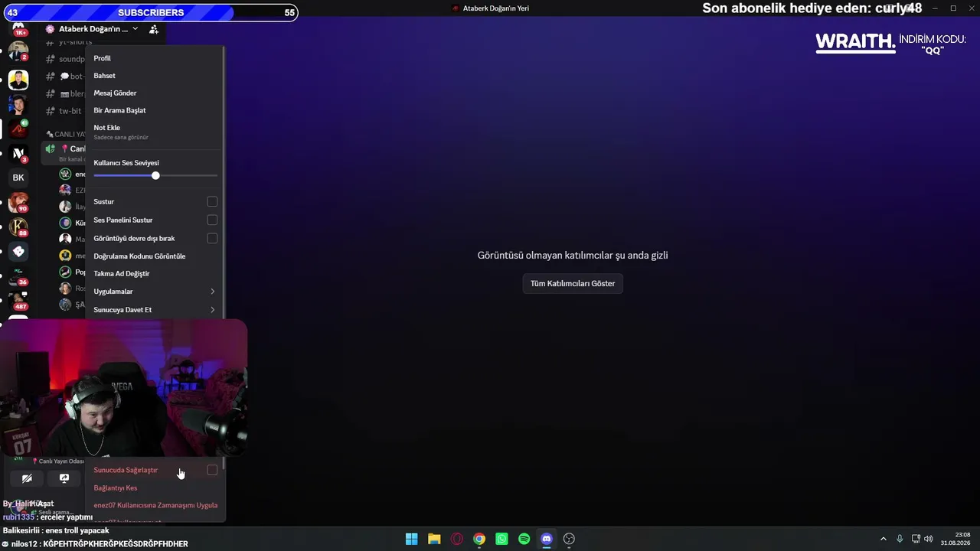The height and width of the screenshot is (551, 980).
Task: Enable Görüntüyü devre dışı bırak checkbox
Action: (x=212, y=238)
